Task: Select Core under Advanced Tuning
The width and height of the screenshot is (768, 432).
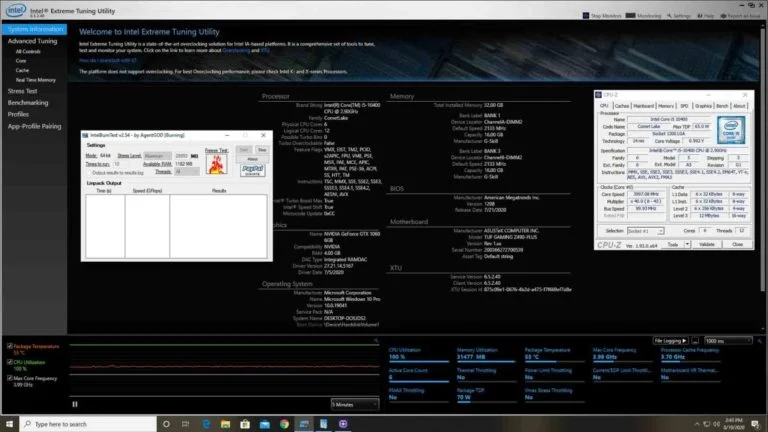Action: pos(21,61)
